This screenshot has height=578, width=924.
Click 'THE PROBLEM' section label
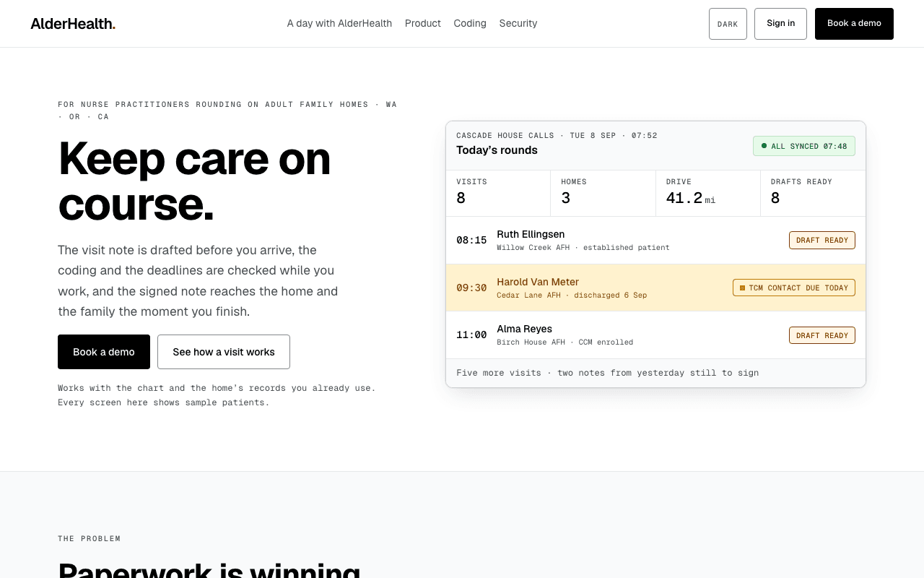pyautogui.click(x=90, y=539)
